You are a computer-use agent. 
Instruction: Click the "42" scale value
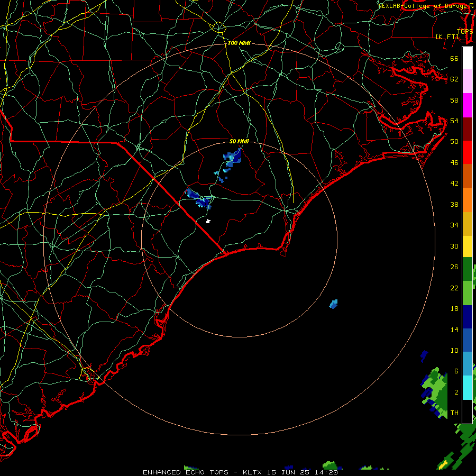454,183
